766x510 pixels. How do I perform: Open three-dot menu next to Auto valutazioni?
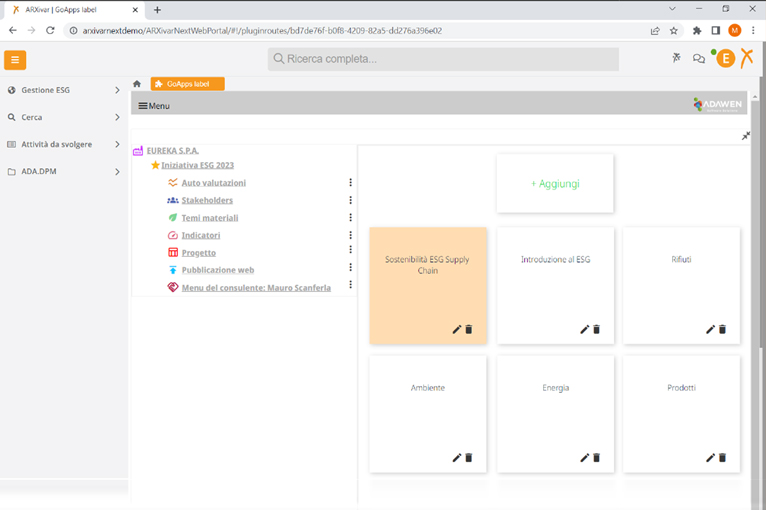click(350, 183)
